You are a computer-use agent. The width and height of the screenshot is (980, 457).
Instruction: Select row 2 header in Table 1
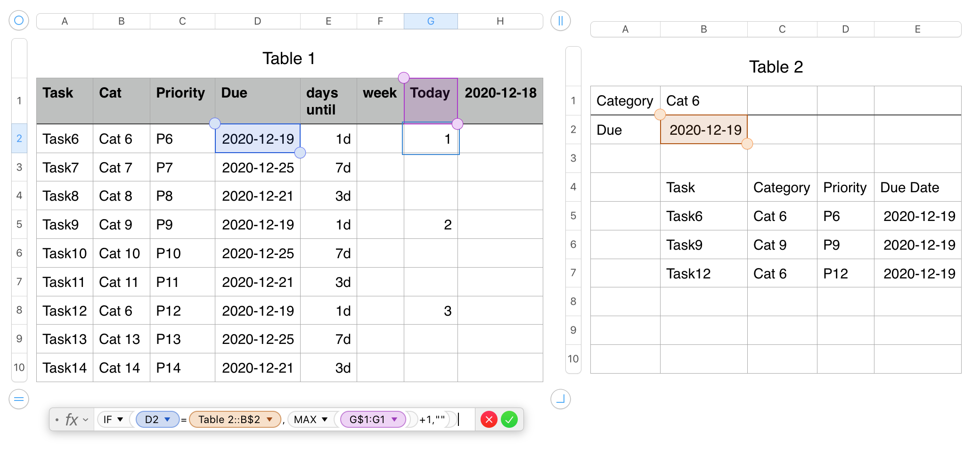tap(19, 139)
